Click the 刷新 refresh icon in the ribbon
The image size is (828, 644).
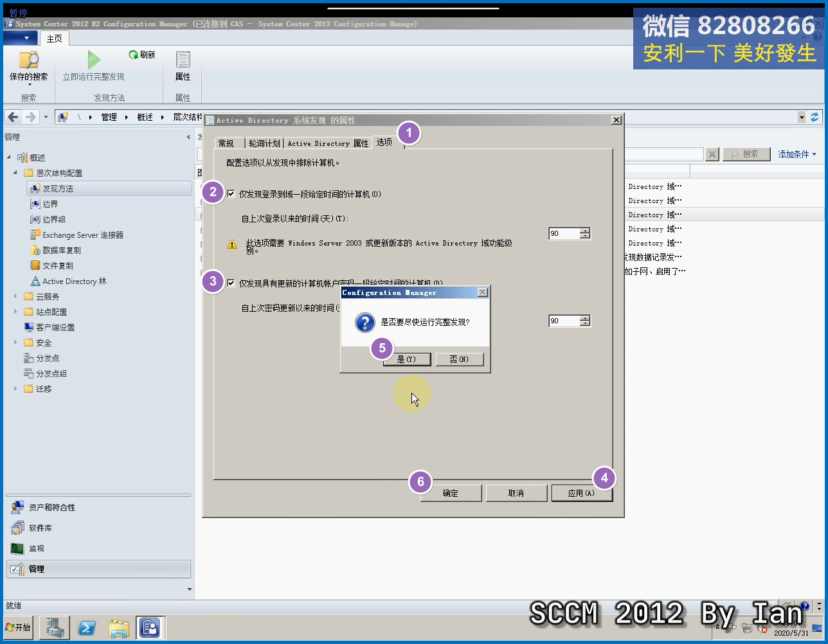coord(133,55)
